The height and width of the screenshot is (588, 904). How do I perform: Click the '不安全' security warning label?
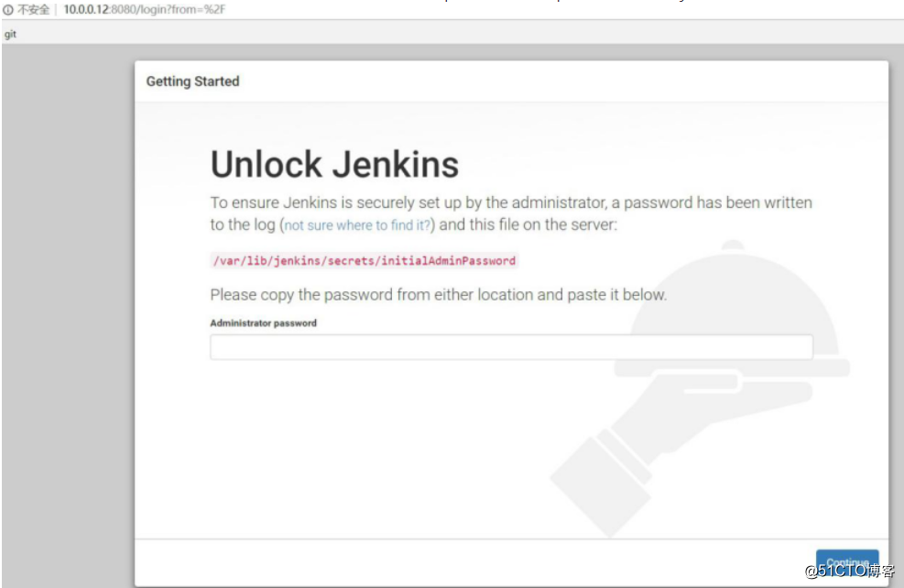pos(34,10)
